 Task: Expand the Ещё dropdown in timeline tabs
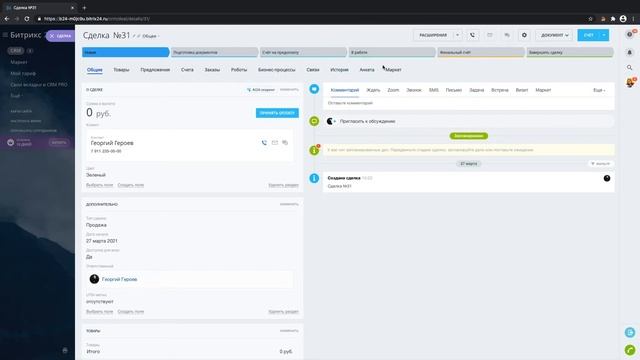coord(599,90)
